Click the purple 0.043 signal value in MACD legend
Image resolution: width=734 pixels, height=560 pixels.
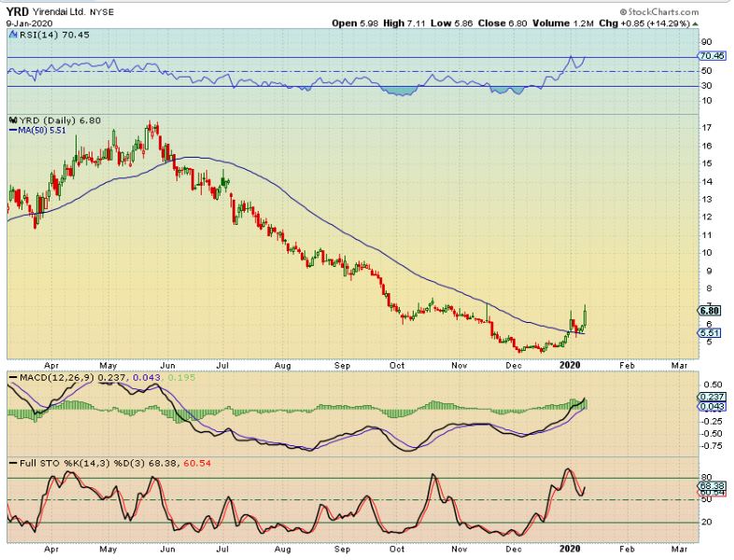[147, 377]
